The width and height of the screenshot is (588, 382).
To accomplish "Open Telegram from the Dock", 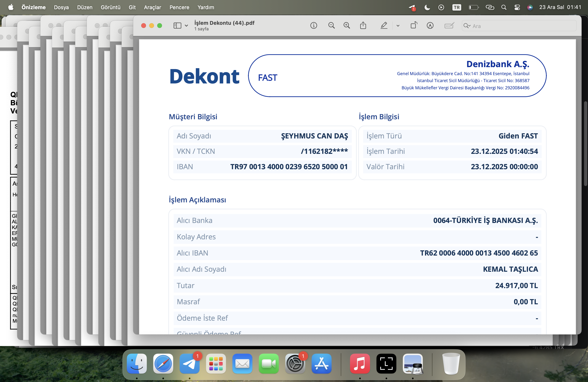I will pyautogui.click(x=189, y=363).
